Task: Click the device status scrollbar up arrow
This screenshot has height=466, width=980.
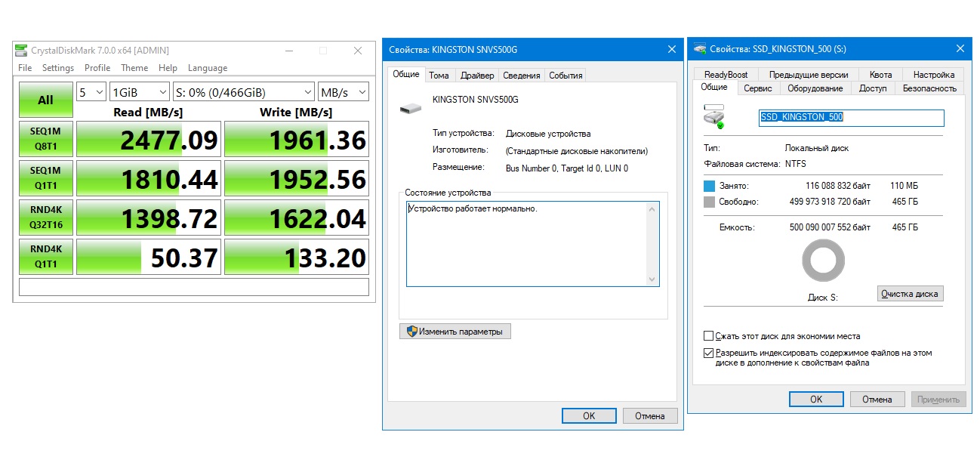Action: click(x=652, y=209)
